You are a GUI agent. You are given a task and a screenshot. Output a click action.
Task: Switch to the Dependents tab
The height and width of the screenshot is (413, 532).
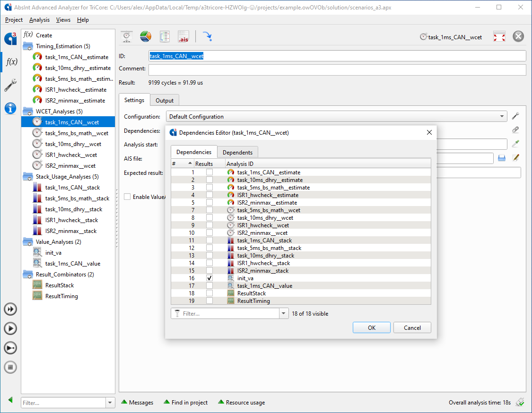coord(237,152)
